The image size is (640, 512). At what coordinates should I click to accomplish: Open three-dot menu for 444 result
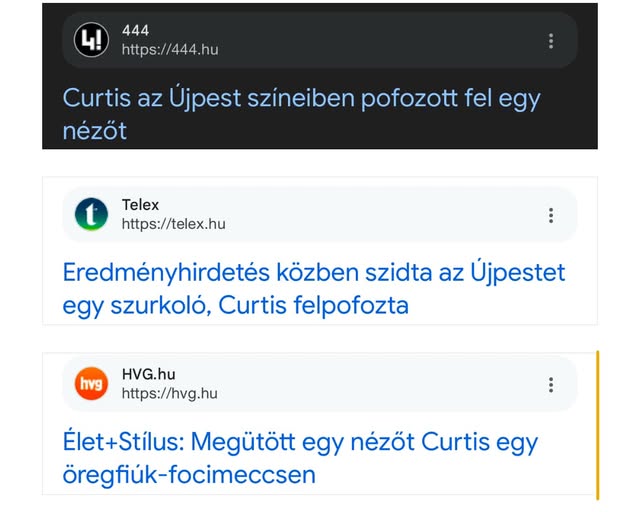(551, 41)
